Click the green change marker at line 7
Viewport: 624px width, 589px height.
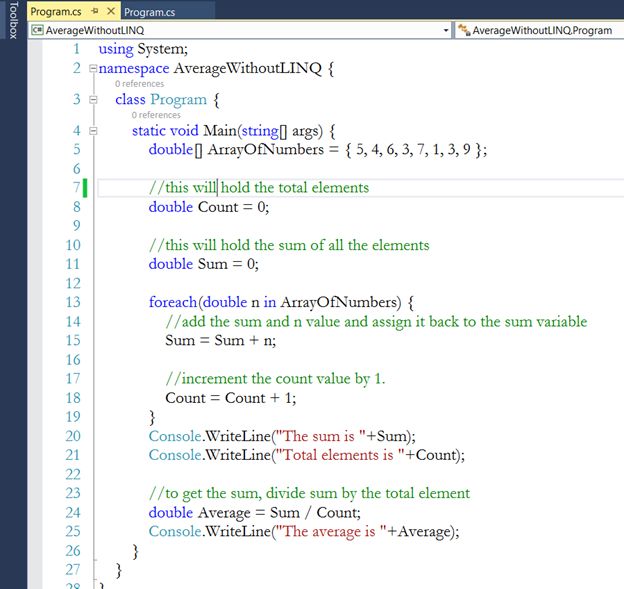(87, 187)
